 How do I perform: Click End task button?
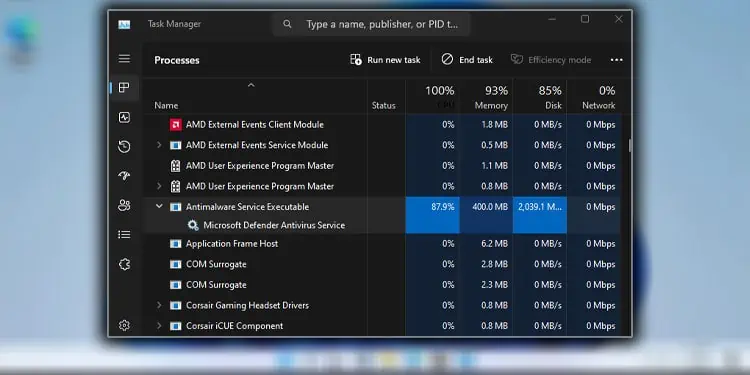pos(467,60)
